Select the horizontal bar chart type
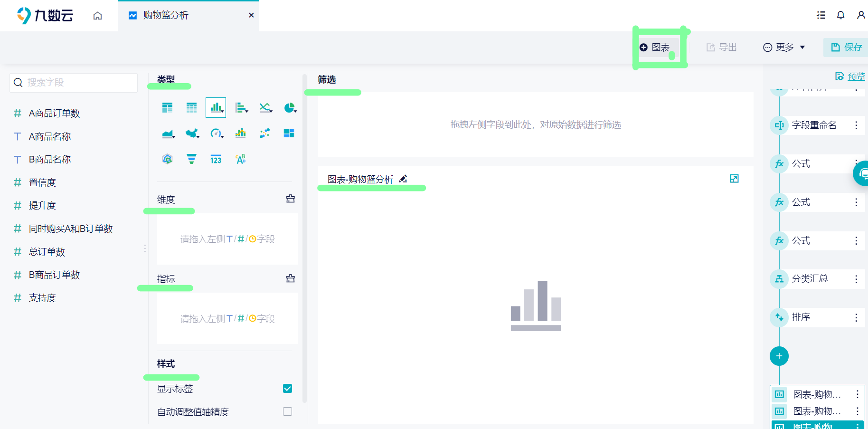Viewport: 868px width, 429px height. tap(241, 108)
